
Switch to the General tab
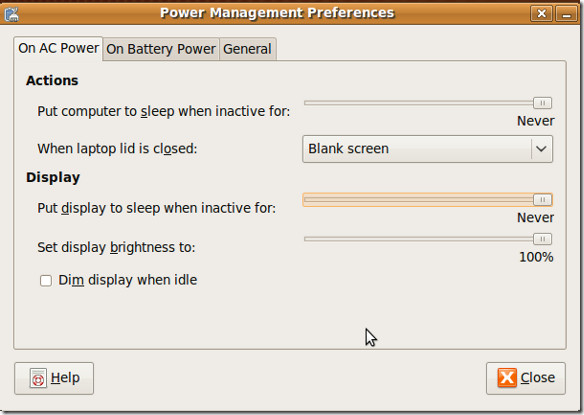click(x=247, y=49)
